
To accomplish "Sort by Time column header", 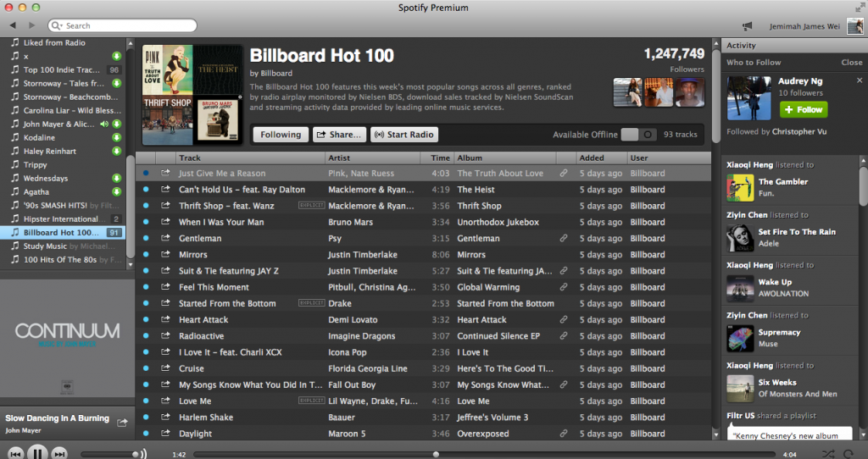I will 437,158.
